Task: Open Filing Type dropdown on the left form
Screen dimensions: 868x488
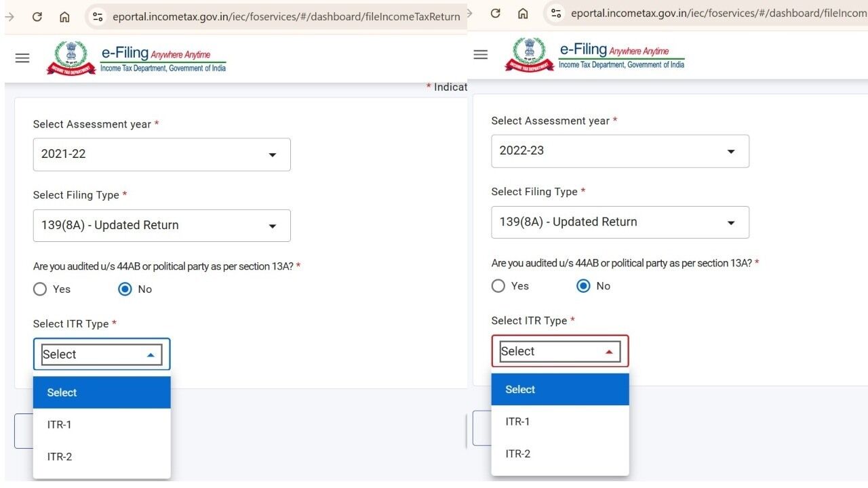Action: coord(161,226)
